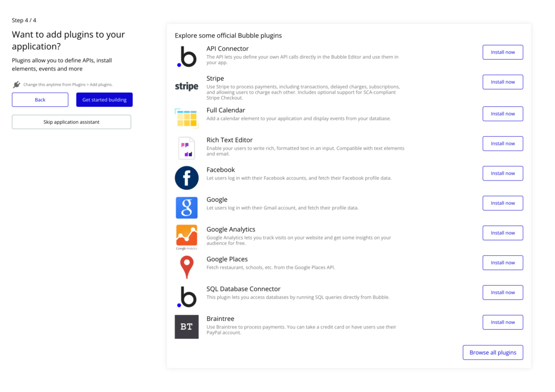Install the Full Calendar plugin
The height and width of the screenshot is (392, 555).
[x=502, y=114]
